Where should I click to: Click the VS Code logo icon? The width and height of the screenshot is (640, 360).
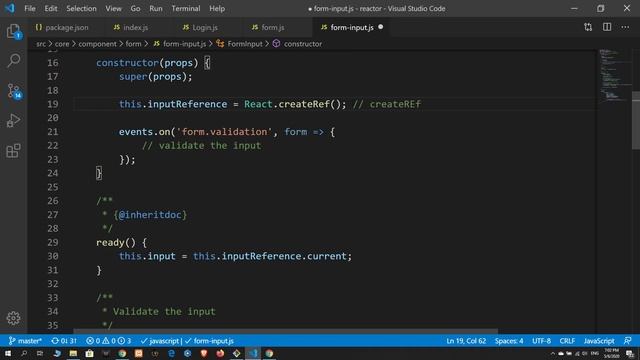[10, 8]
